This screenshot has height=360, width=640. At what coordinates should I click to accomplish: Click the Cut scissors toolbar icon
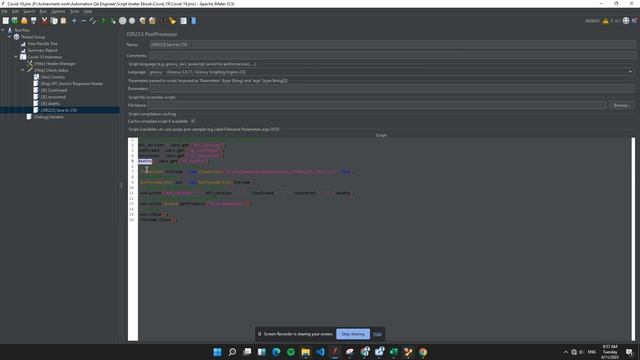[44, 21]
